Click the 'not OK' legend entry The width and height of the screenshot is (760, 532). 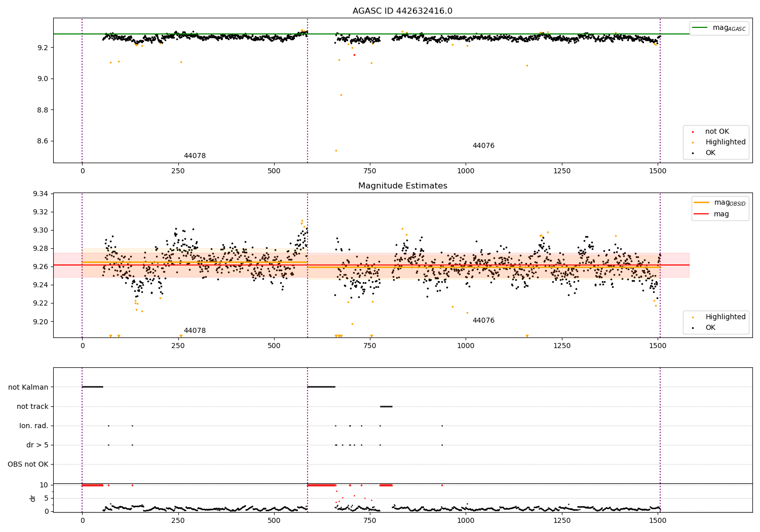point(717,132)
